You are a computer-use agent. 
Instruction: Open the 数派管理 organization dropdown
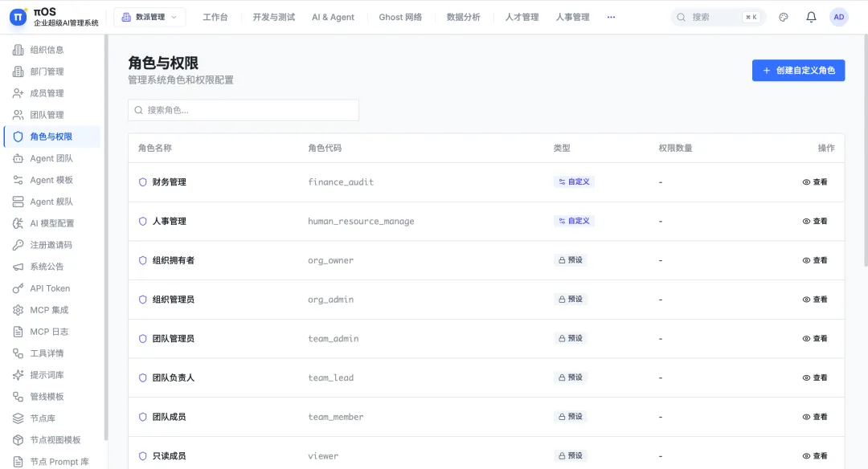[149, 17]
